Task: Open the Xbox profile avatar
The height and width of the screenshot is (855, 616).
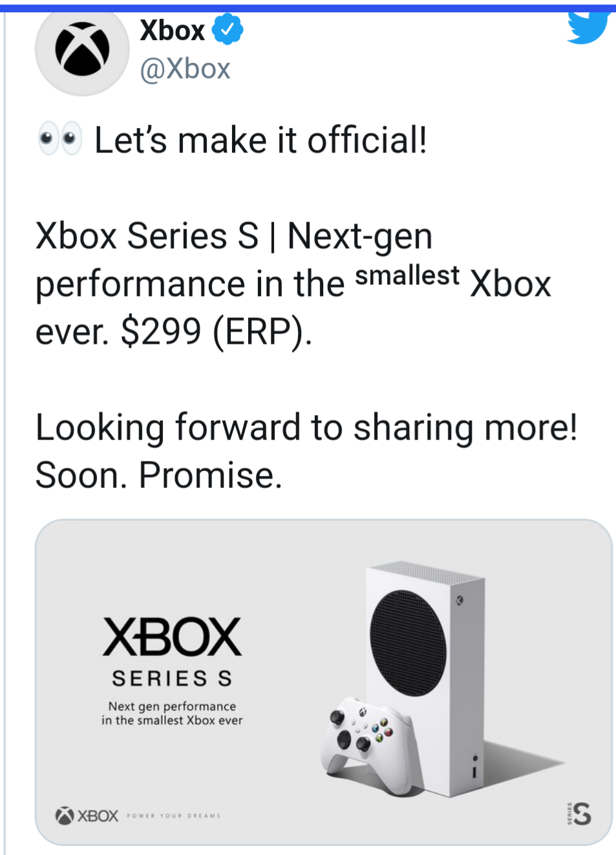Action: pos(82,50)
